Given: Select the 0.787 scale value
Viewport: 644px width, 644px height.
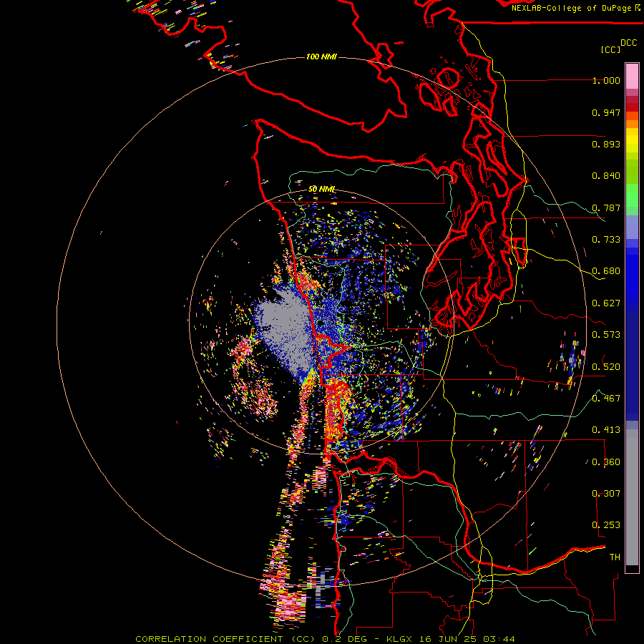Looking at the screenshot, I should 606,208.
